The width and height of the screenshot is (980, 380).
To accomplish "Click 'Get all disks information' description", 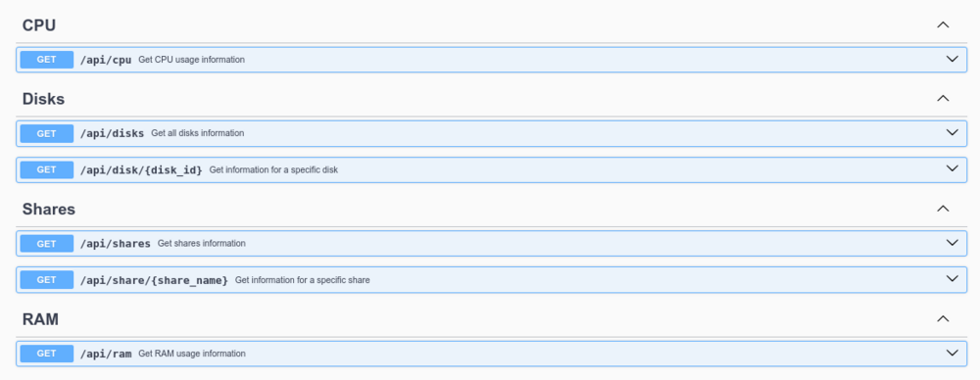I will pos(198,133).
